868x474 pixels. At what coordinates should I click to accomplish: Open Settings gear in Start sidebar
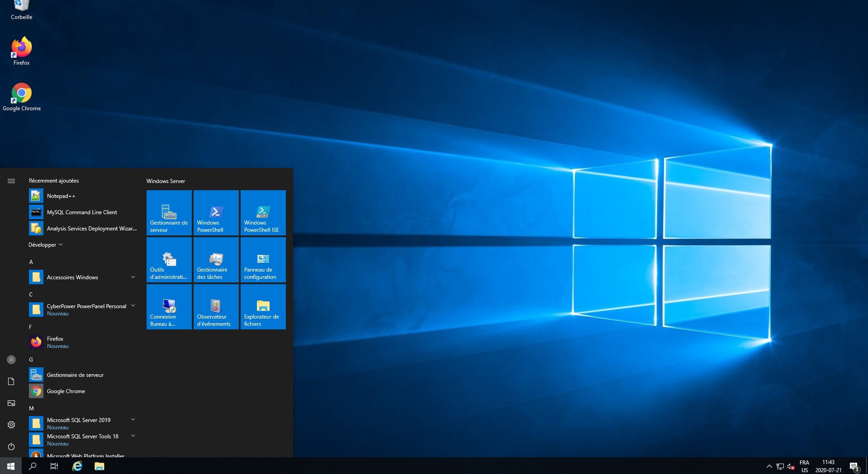tap(11, 425)
